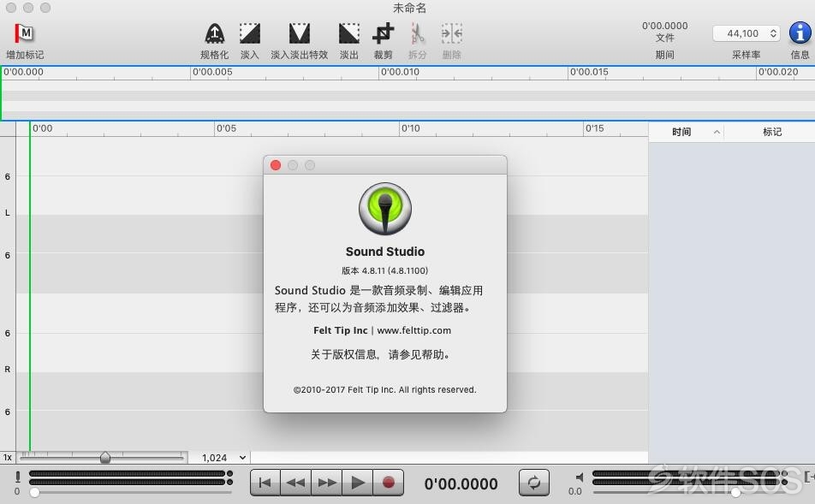Click the 0'05 mark on waveform ruler

pos(226,128)
